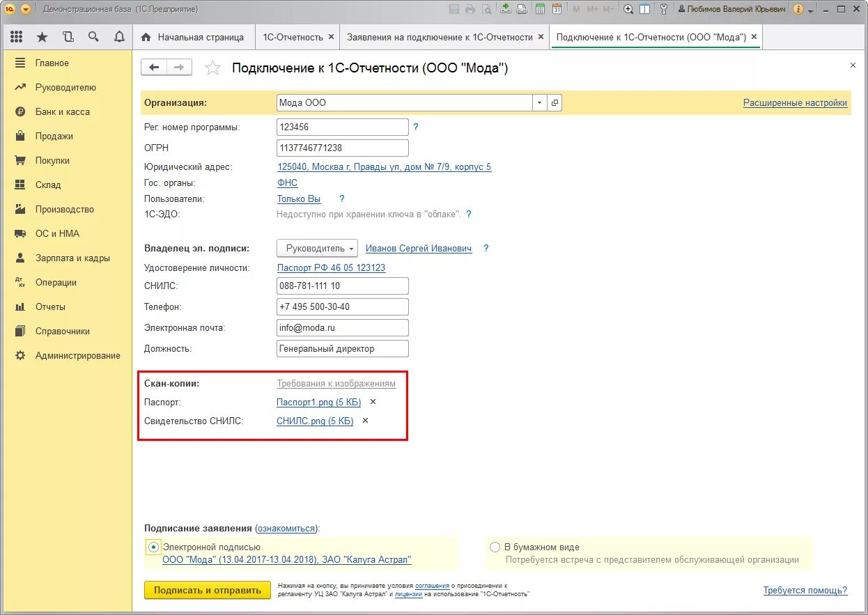Open Favorites star in the top panel

coord(42,37)
